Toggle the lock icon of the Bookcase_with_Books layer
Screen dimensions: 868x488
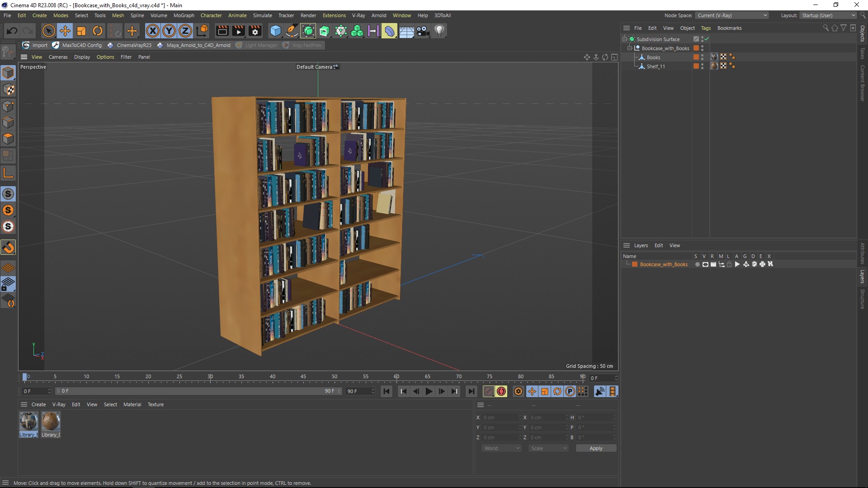point(729,264)
